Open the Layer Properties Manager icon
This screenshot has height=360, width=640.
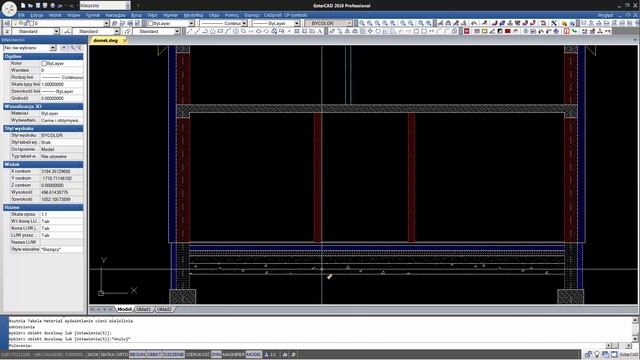(x=7, y=23)
